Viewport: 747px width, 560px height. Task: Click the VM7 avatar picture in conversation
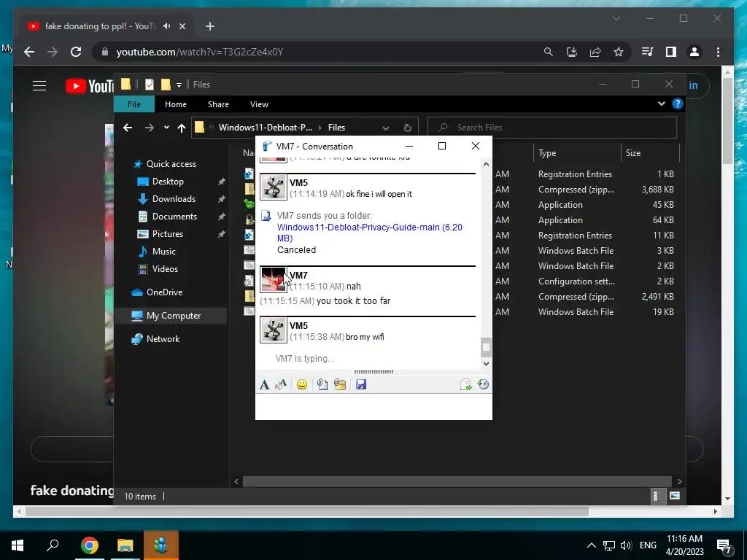tap(274, 279)
